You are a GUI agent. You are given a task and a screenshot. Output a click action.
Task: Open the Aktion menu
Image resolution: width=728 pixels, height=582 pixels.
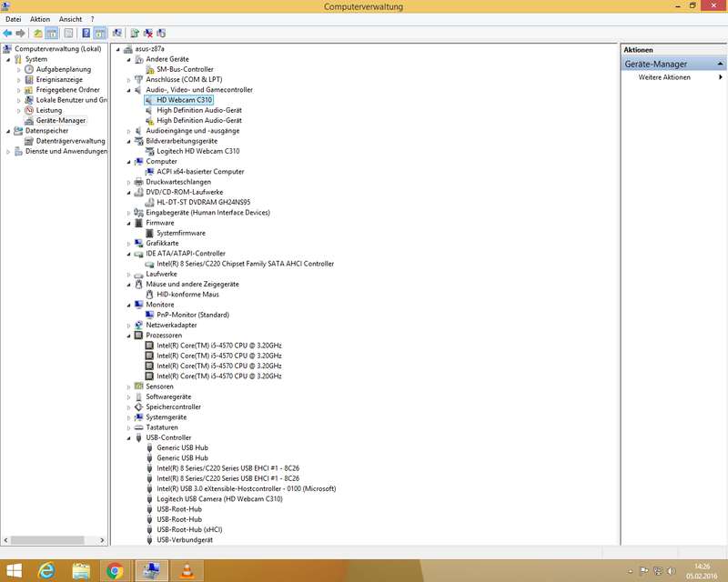click(39, 18)
